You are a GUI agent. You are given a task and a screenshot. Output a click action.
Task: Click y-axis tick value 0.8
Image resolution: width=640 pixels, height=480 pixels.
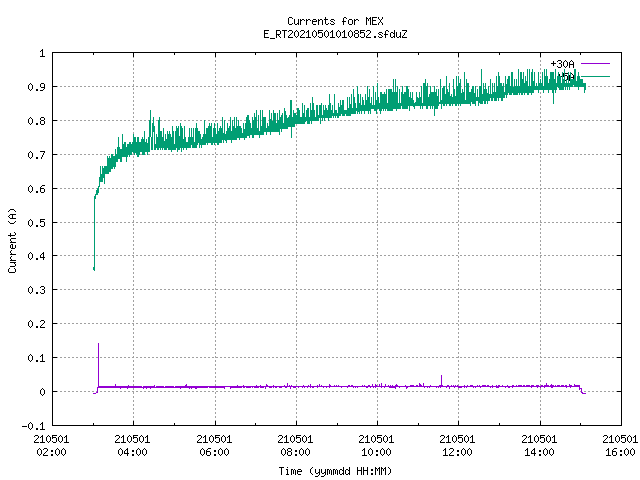coord(36,121)
